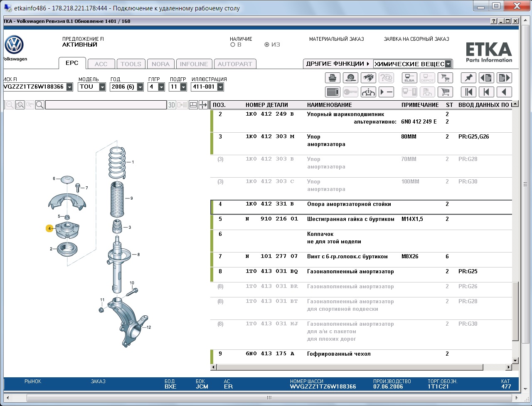Go to next page document icon
The height and width of the screenshot is (406, 532).
[504, 78]
